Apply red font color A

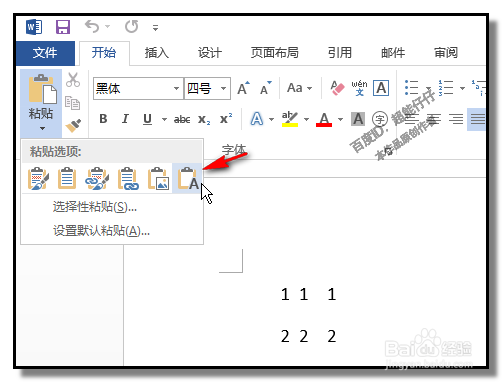tap(324, 119)
